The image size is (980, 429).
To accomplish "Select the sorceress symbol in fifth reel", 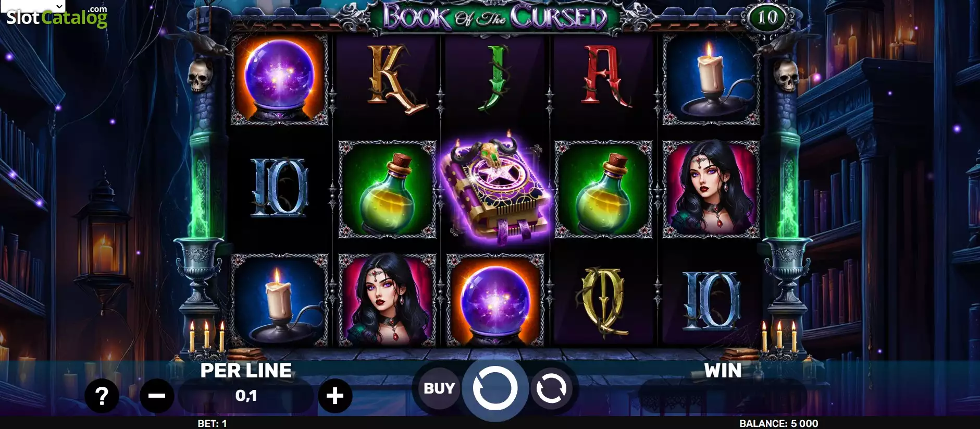I will pos(711,190).
